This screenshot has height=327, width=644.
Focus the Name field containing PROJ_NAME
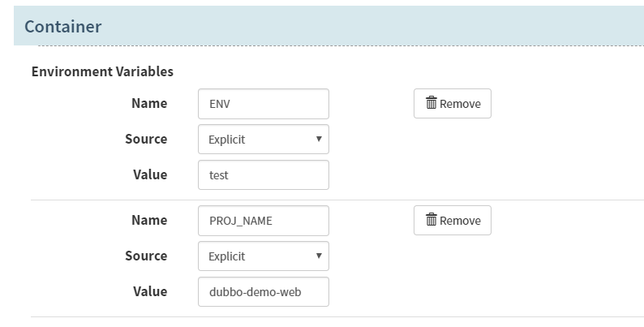[x=264, y=221]
